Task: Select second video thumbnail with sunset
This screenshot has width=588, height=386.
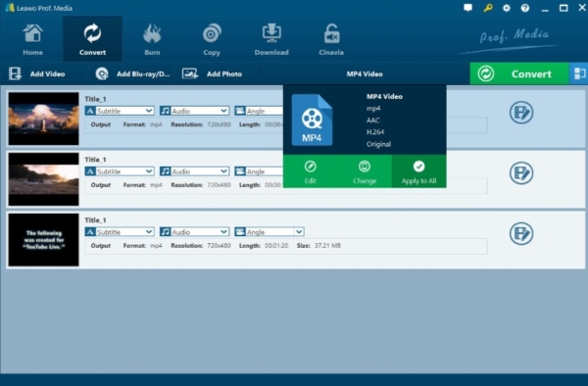Action: [43, 179]
